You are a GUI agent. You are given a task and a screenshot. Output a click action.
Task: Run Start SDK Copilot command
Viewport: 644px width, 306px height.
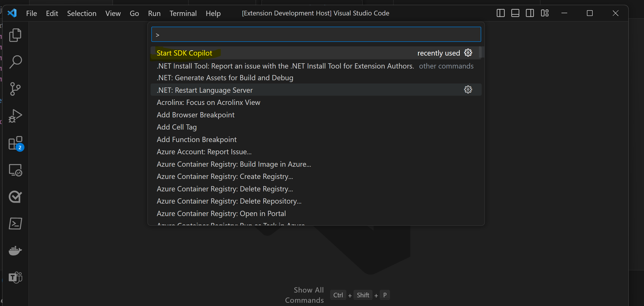[184, 53]
